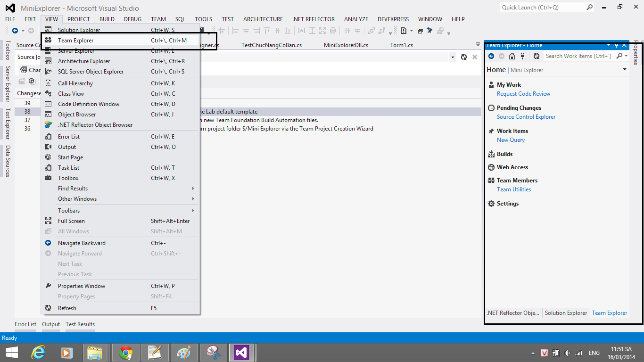The height and width of the screenshot is (362, 644).
Task: Click the Request Code Review link
Action: click(x=523, y=94)
